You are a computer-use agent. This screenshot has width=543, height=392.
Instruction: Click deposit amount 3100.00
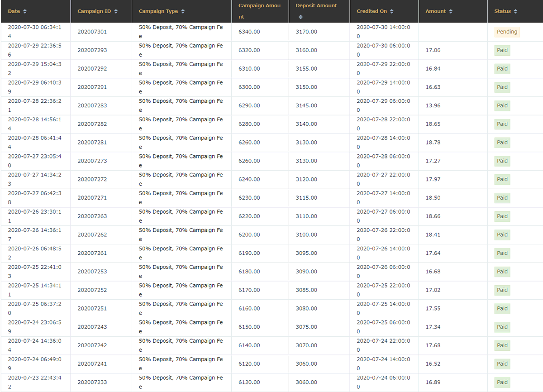click(x=306, y=234)
